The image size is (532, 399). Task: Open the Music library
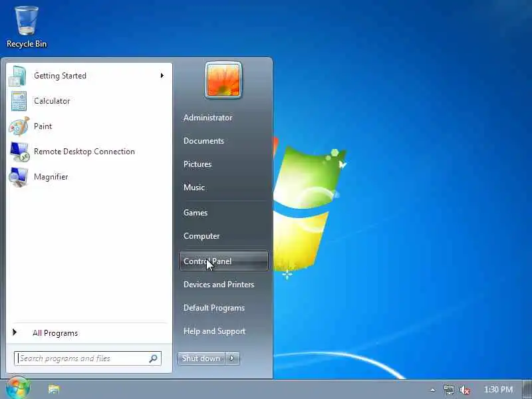pos(194,188)
